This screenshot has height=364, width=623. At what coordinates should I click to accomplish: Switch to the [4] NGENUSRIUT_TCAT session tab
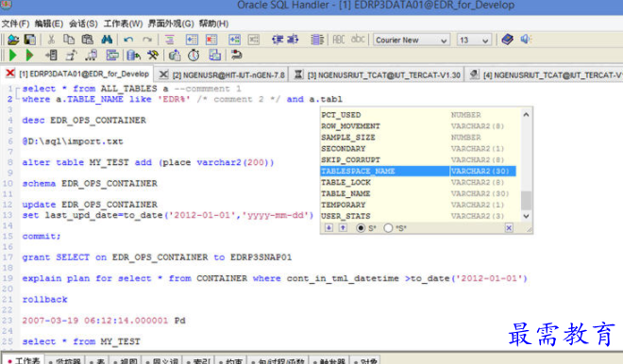tap(545, 74)
